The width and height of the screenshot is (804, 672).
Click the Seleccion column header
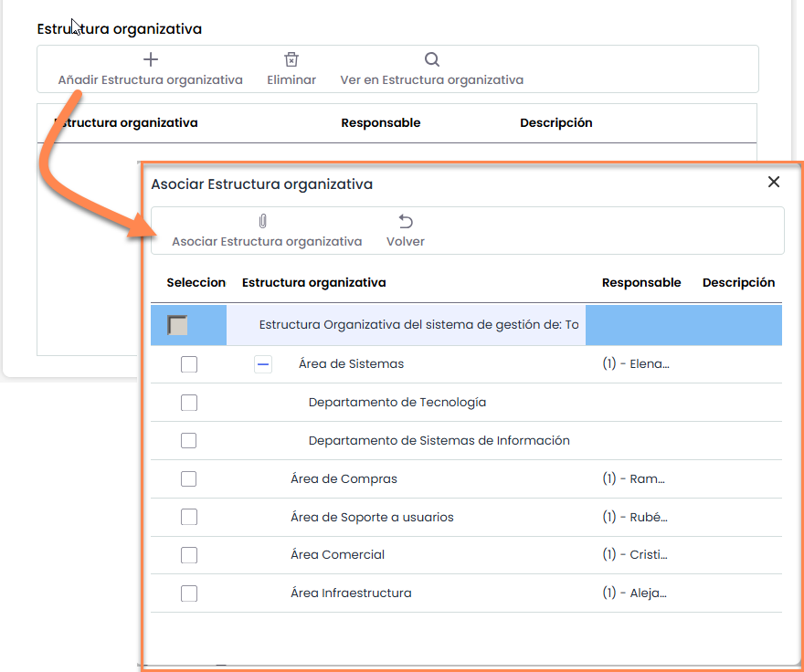(196, 282)
